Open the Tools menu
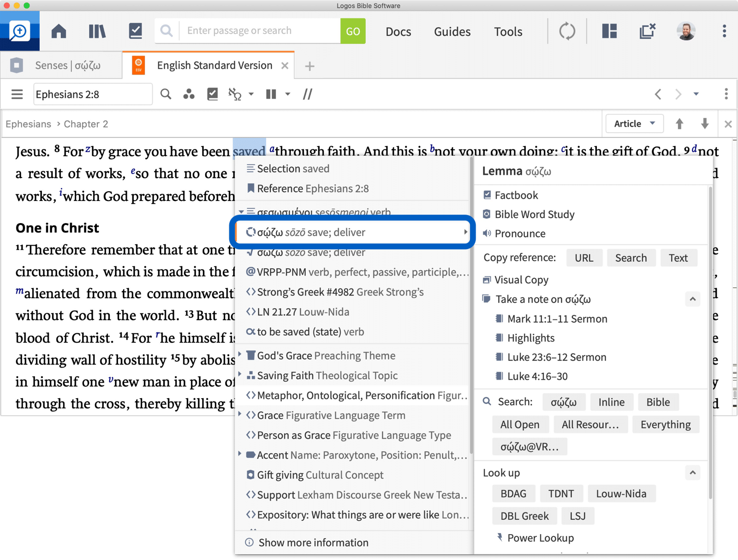This screenshot has width=738, height=560. tap(508, 31)
